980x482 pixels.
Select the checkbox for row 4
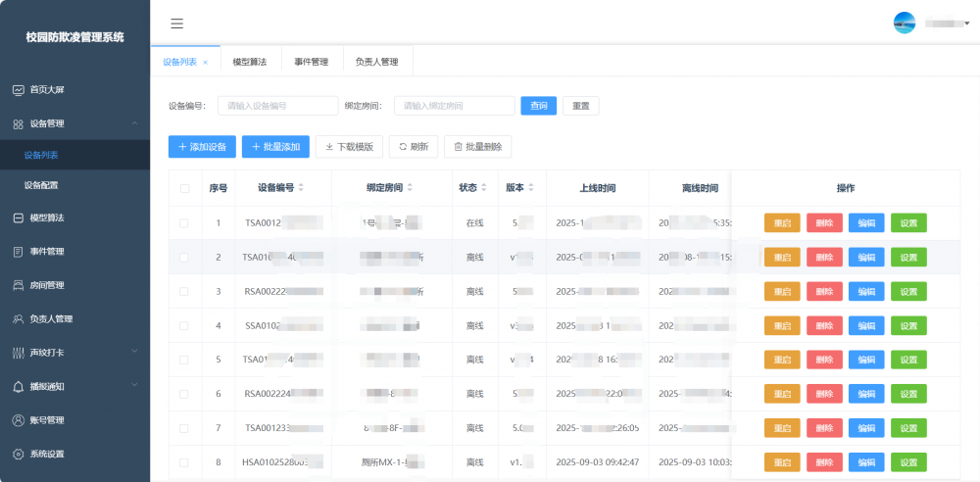[x=184, y=325]
